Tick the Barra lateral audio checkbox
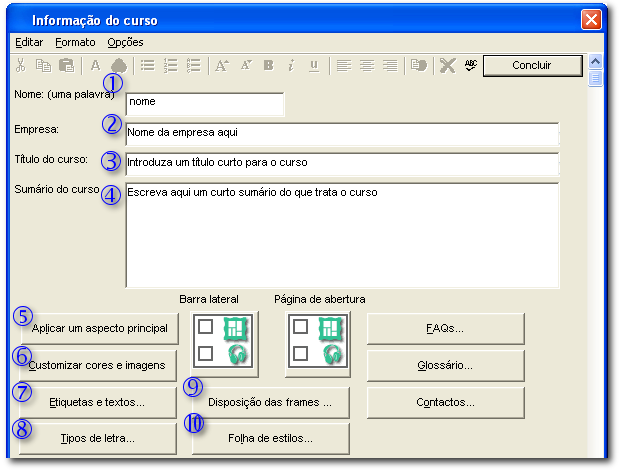Screen dimensions: 624x471 coord(205,353)
